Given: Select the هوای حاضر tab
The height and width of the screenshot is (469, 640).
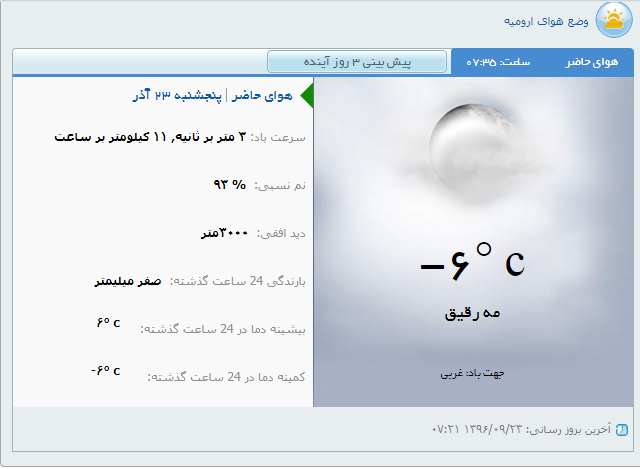Looking at the screenshot, I should coord(591,62).
